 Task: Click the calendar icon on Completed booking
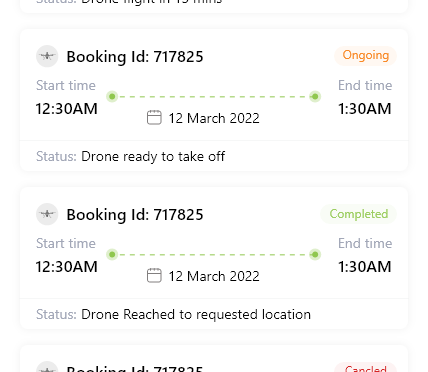click(x=154, y=276)
